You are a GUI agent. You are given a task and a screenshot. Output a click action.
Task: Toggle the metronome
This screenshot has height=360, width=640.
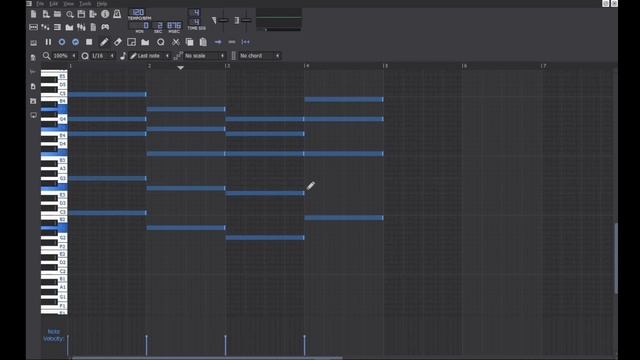(x=117, y=14)
